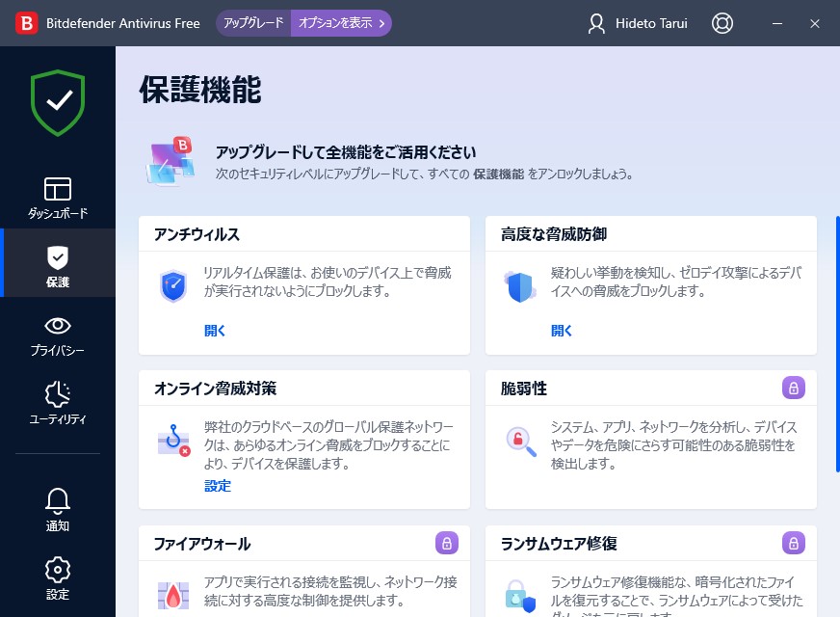This screenshot has height=617, width=840.
Task: Click the green Bitdefender shield logo
Action: pos(58,102)
